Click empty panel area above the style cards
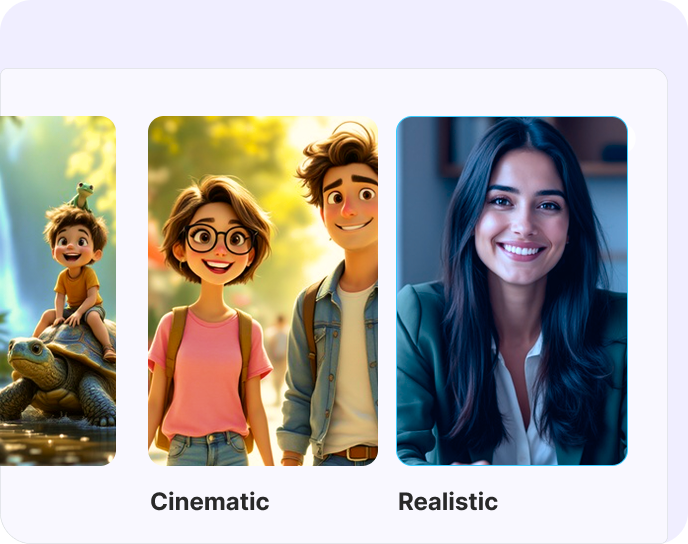688x544 pixels. pos(333,92)
